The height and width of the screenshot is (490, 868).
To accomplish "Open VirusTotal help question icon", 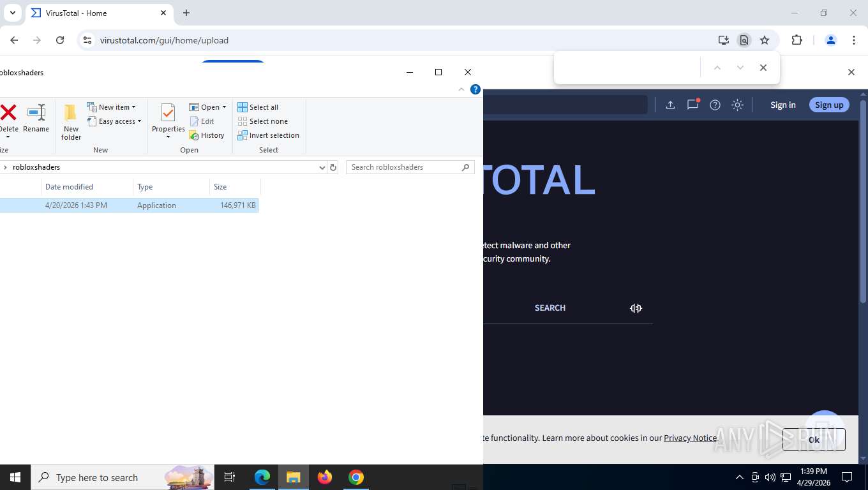I will click(x=715, y=105).
